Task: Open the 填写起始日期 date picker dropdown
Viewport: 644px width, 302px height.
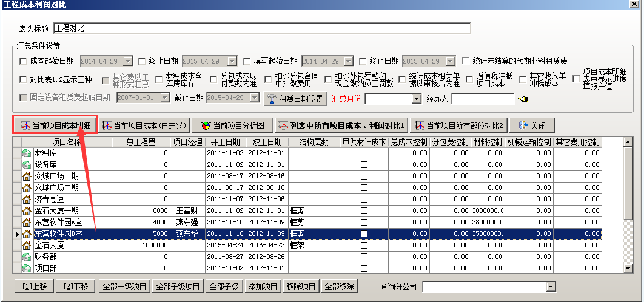Action: tap(349, 61)
